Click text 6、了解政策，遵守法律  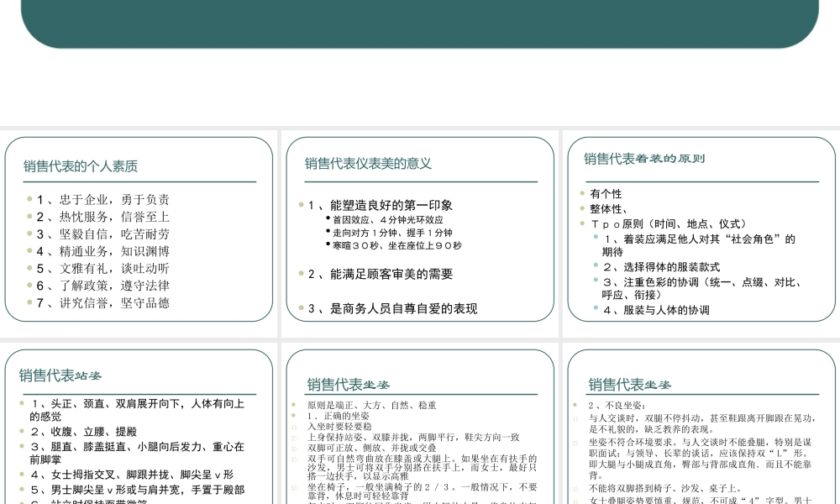tap(102, 286)
